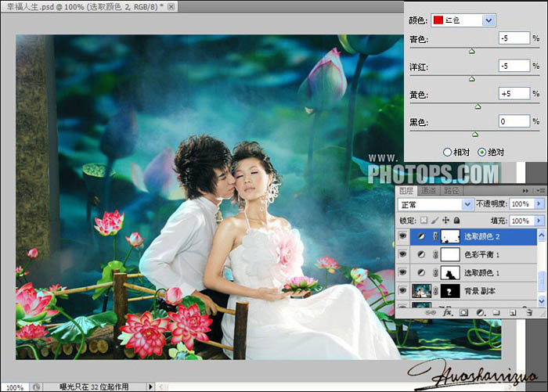Click the 青色 value input field
The height and width of the screenshot is (392, 548).
click(514, 37)
